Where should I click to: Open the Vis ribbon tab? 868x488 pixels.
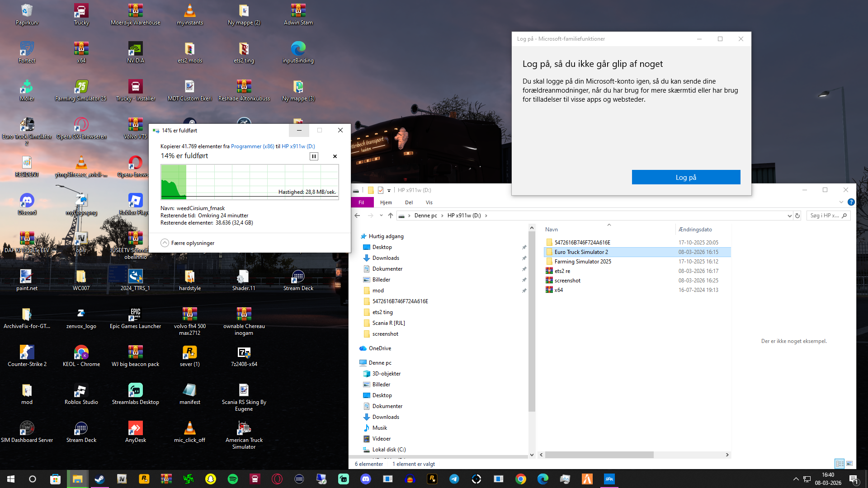point(429,202)
